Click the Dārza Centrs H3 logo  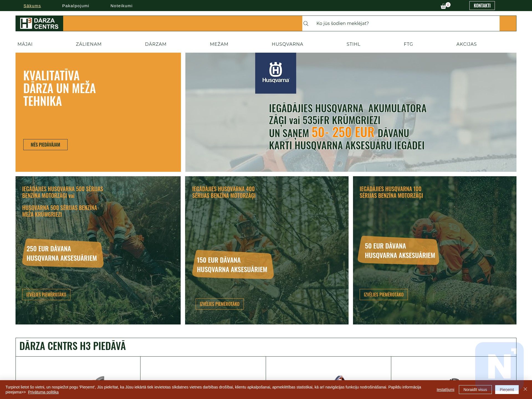tap(39, 23)
